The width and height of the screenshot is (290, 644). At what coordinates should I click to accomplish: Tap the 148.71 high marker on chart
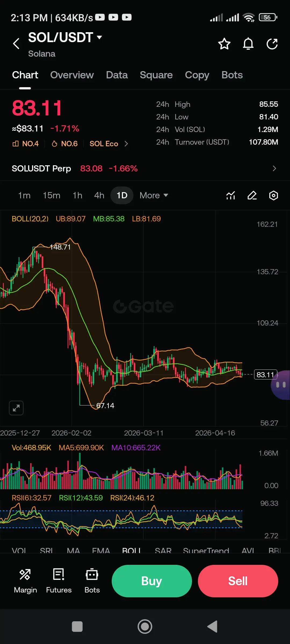coord(60,247)
